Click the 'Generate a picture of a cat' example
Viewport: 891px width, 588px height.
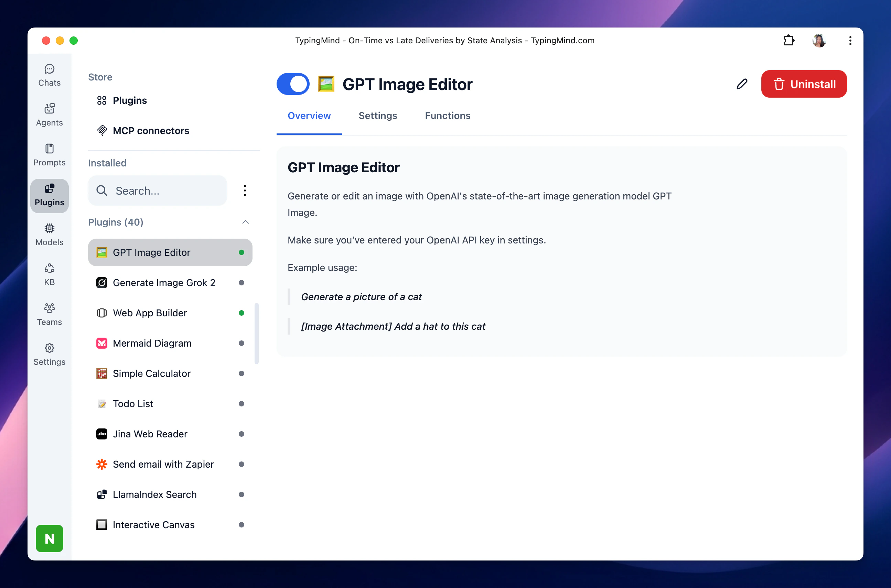point(361,297)
